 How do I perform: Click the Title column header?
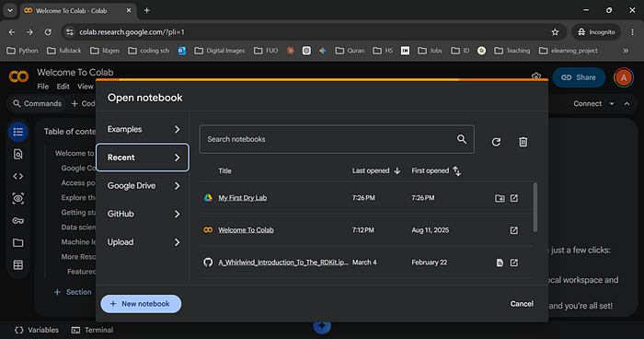[225, 170]
